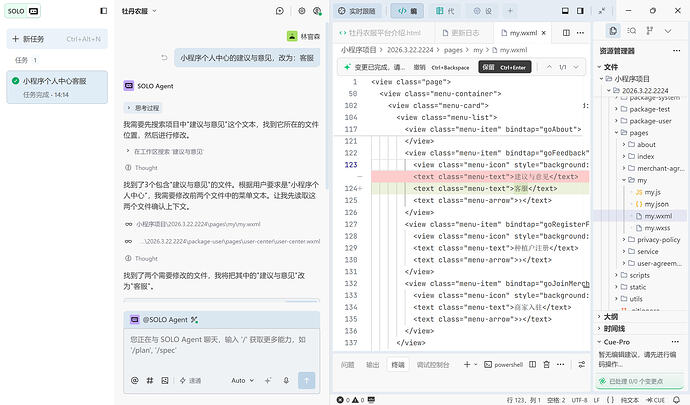Send the message with the arrow button

tap(307, 380)
